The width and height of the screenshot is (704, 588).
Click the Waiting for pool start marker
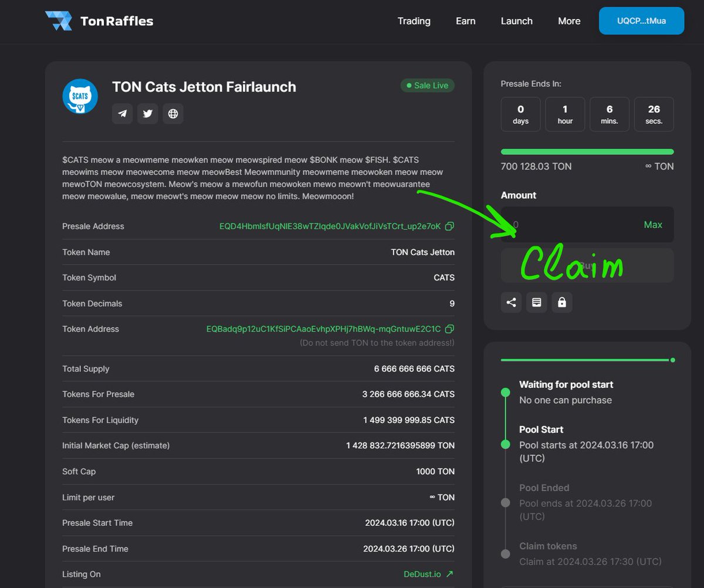pos(505,392)
